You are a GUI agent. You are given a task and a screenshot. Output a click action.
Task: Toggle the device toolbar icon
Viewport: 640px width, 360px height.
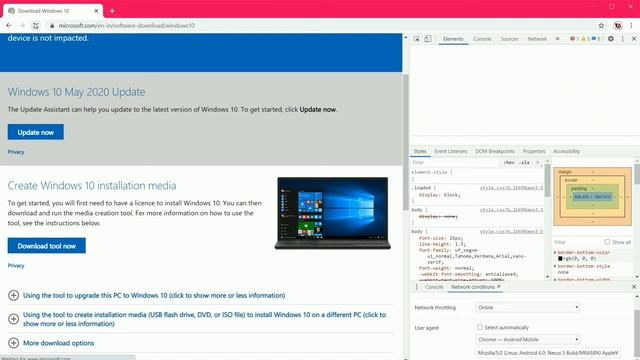click(427, 39)
